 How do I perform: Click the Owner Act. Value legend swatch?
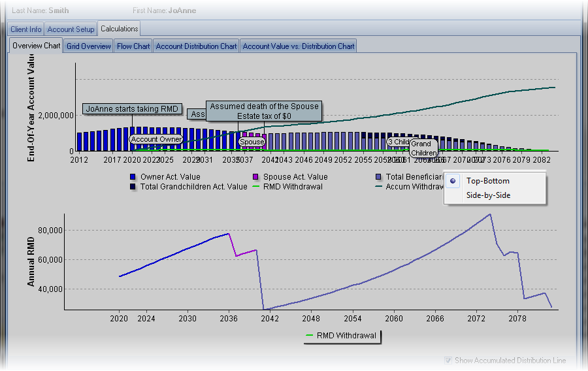[133, 177]
